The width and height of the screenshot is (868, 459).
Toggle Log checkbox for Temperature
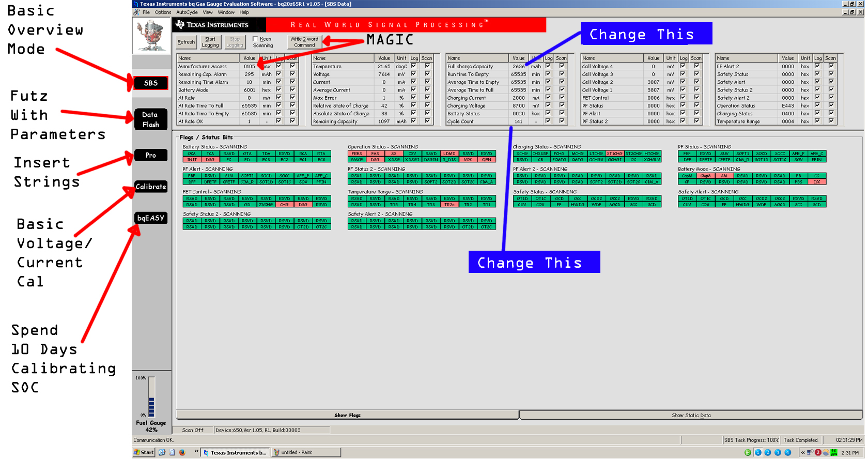414,66
